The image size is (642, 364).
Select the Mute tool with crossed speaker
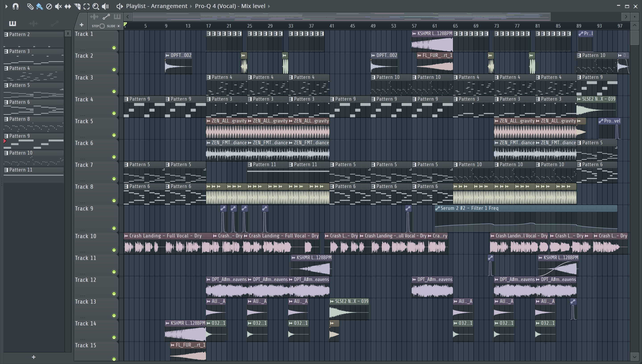58,6
